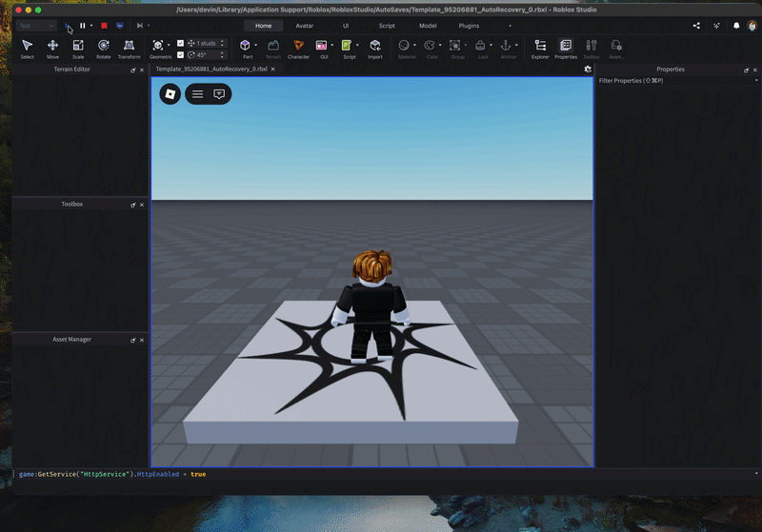Pop out the Toolbox panel
The image size is (762, 532).
133,205
